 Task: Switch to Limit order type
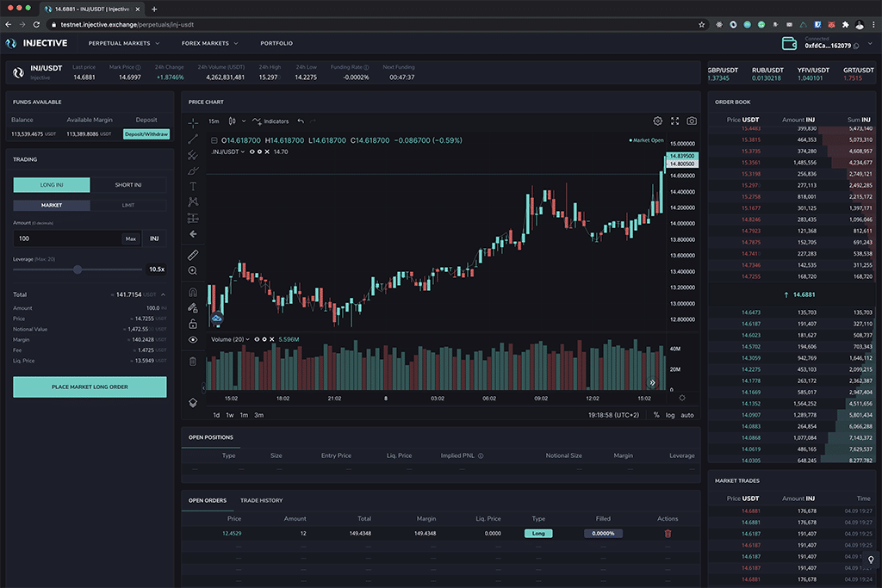128,205
